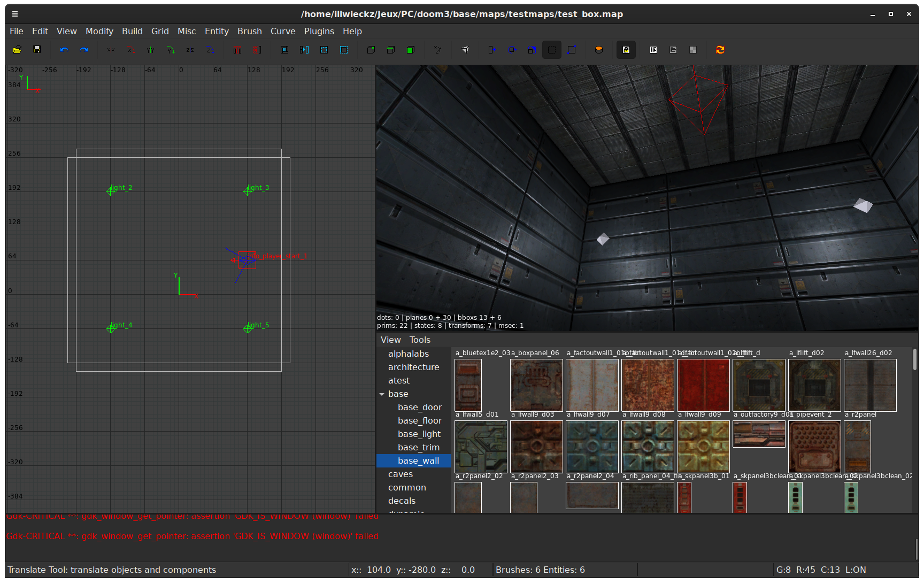
Task: Save the map with floppy disk icon
Action: tap(37, 50)
